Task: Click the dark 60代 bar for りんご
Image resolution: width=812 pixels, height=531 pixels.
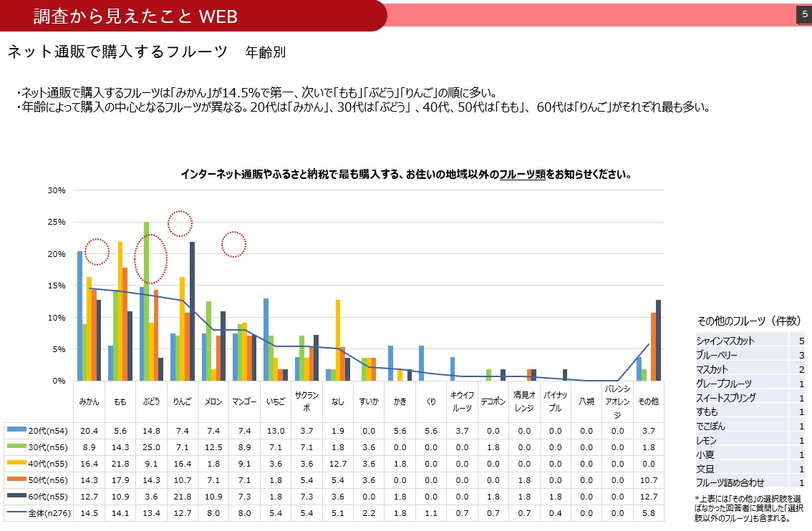Action: point(192,311)
